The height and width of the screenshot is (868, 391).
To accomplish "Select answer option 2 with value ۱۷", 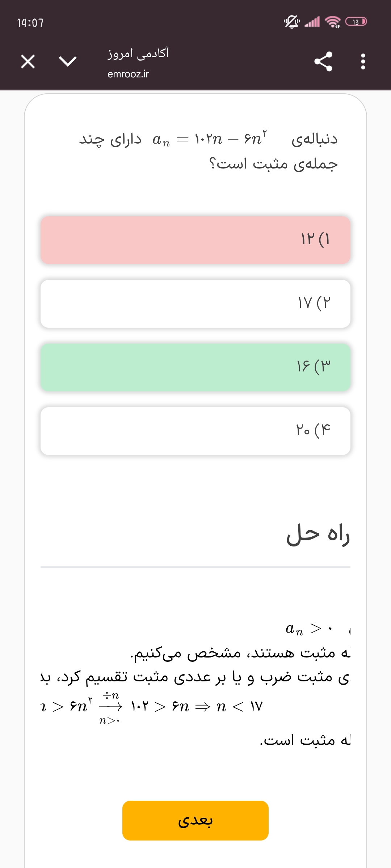I will (195, 304).
